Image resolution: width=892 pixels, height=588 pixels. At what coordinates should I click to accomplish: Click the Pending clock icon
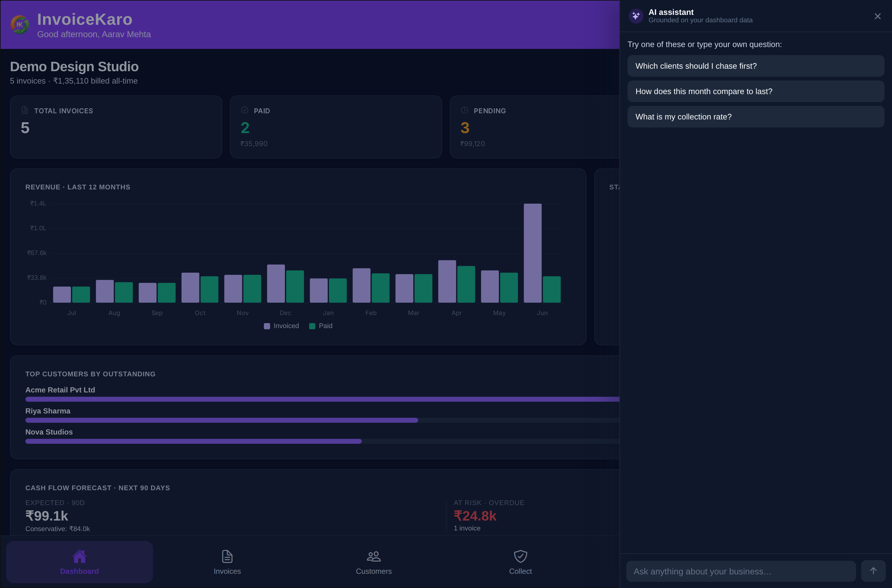[464, 110]
